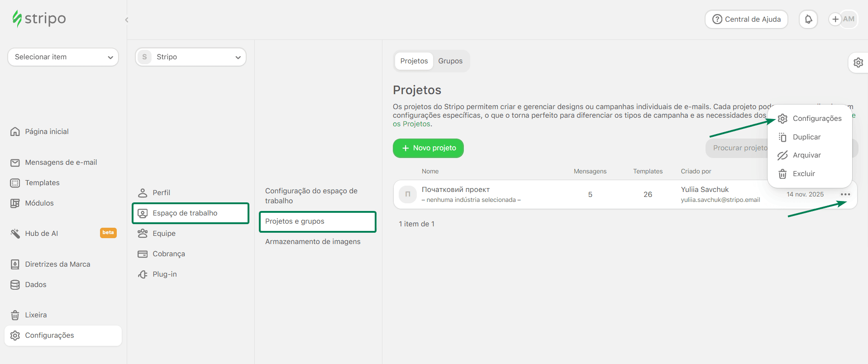Click the Módulos icon in the sidebar

(15, 203)
